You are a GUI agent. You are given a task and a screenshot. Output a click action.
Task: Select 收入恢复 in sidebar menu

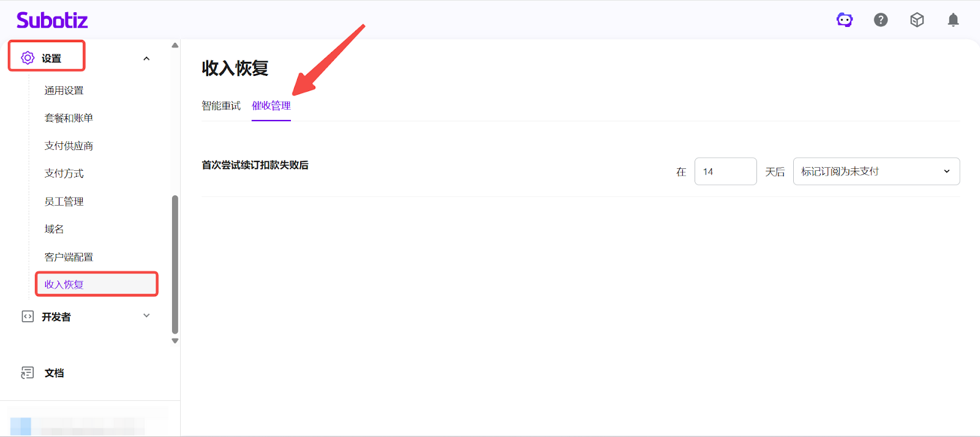point(64,285)
